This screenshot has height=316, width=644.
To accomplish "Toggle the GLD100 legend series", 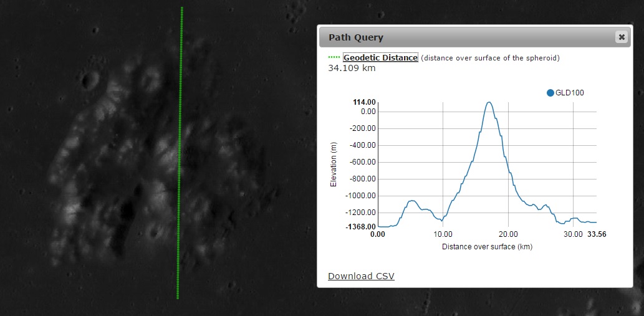I will coord(565,93).
